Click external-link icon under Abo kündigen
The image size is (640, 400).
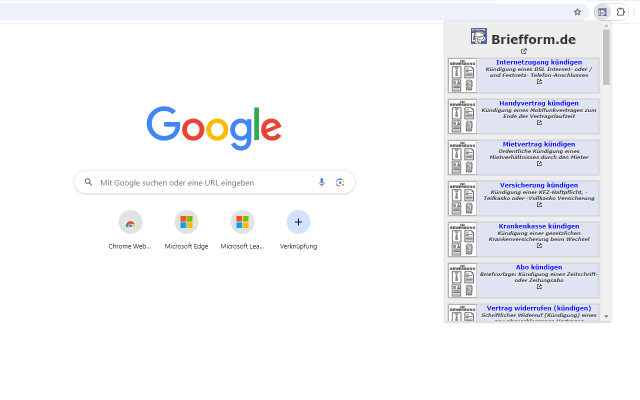pyautogui.click(x=539, y=287)
